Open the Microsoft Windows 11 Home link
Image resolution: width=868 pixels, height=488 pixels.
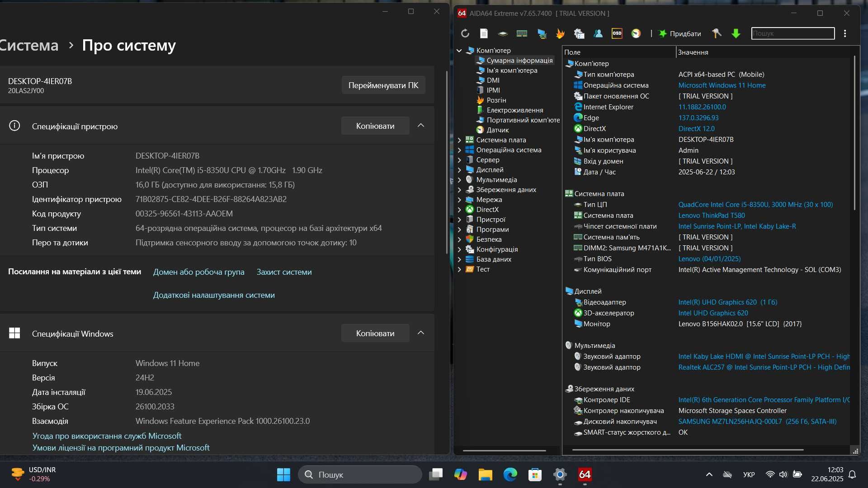(x=722, y=85)
